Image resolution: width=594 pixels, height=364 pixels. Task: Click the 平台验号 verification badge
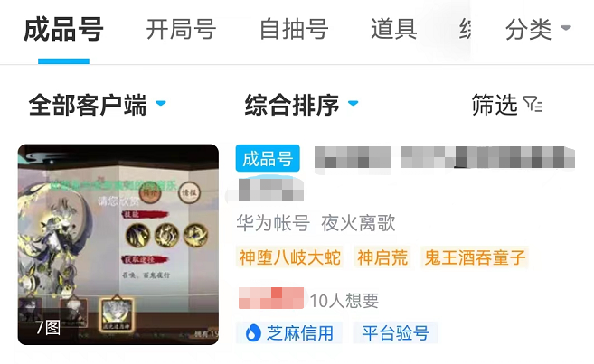tap(395, 333)
